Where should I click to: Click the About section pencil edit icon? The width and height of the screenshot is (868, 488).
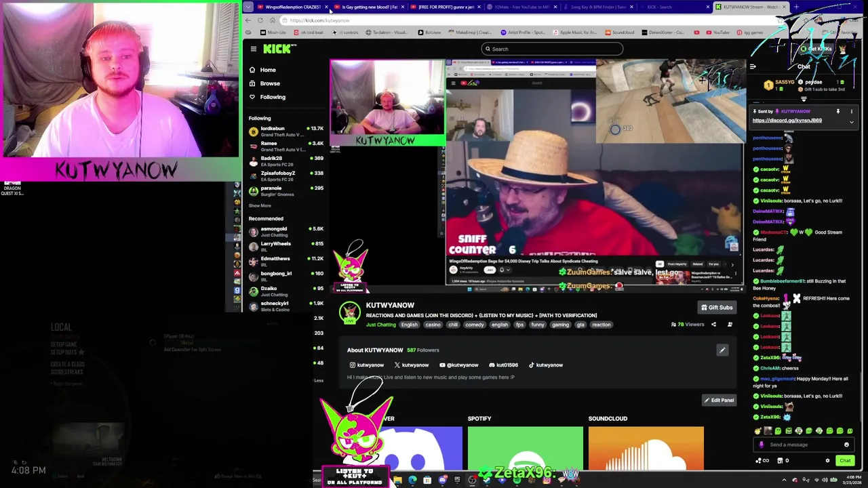click(722, 350)
